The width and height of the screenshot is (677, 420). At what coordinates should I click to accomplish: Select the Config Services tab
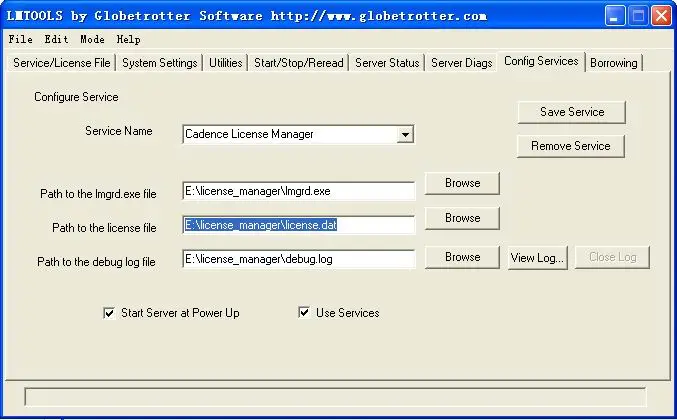pos(541,61)
